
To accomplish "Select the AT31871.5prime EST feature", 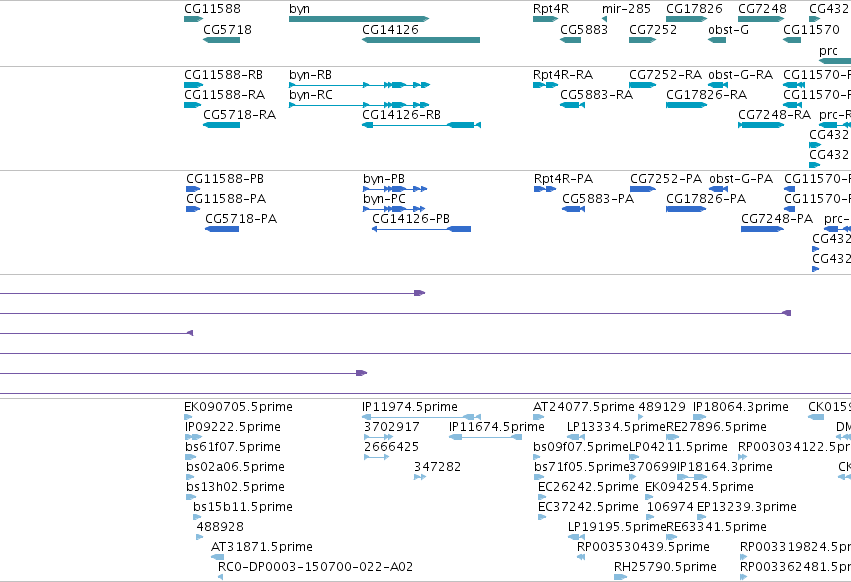I will coord(217,557).
